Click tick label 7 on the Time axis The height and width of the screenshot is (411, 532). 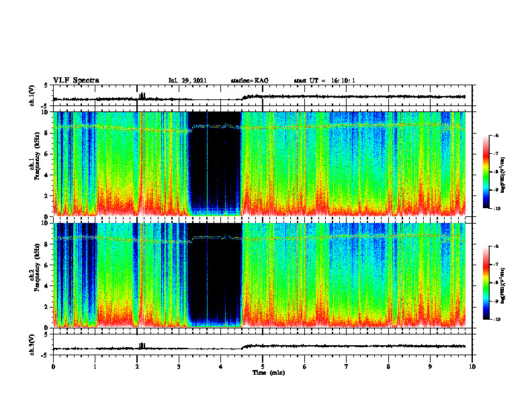(x=347, y=367)
